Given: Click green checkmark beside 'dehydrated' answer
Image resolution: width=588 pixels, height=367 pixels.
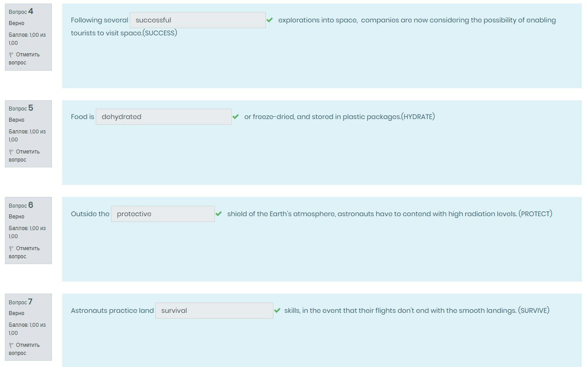Looking at the screenshot, I should [x=235, y=117].
